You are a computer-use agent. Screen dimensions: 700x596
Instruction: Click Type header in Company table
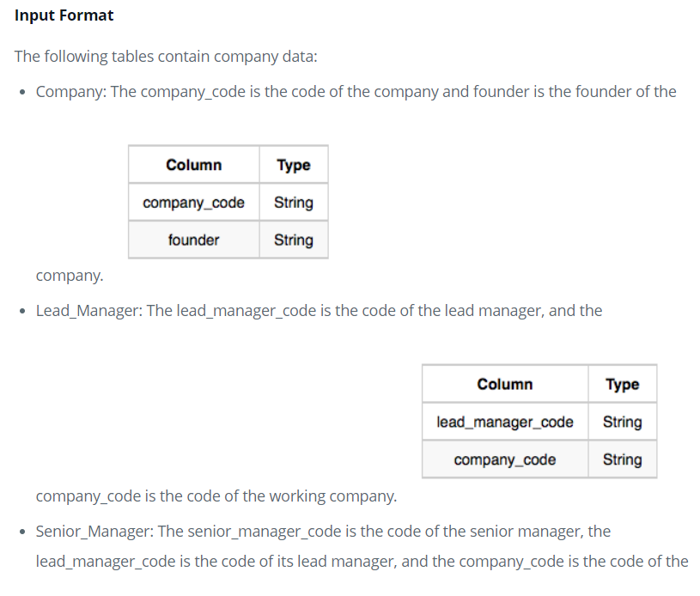tap(293, 165)
